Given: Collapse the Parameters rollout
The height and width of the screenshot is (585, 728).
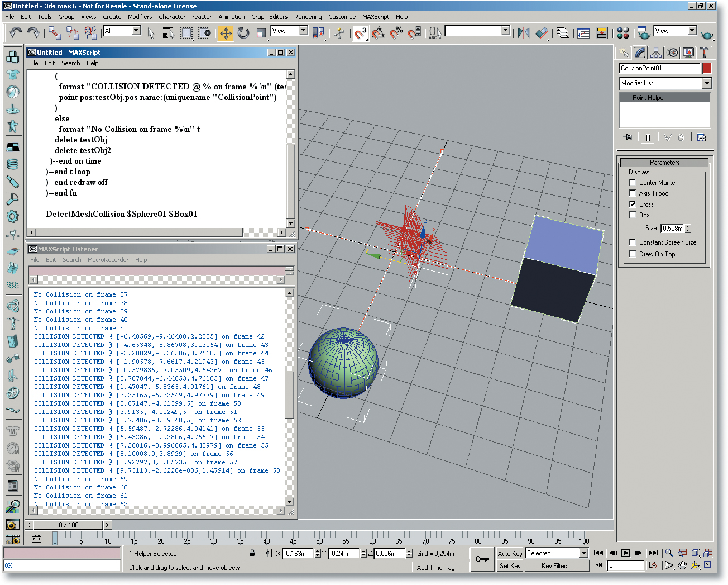Looking at the screenshot, I should coord(664,163).
